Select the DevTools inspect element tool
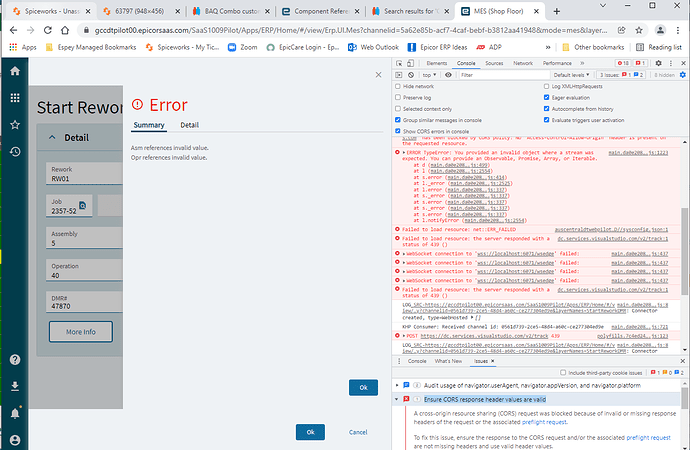The height and width of the screenshot is (450, 690). point(399,63)
